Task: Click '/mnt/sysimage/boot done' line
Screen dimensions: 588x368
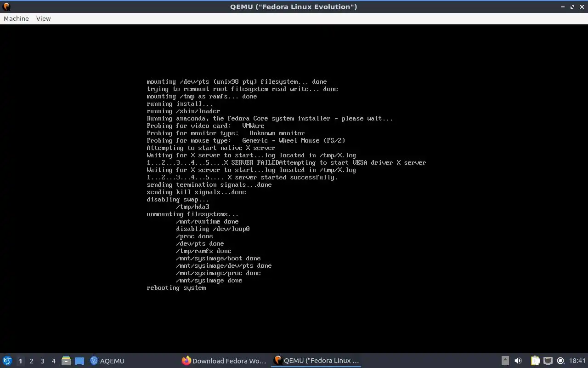Action: click(x=218, y=258)
